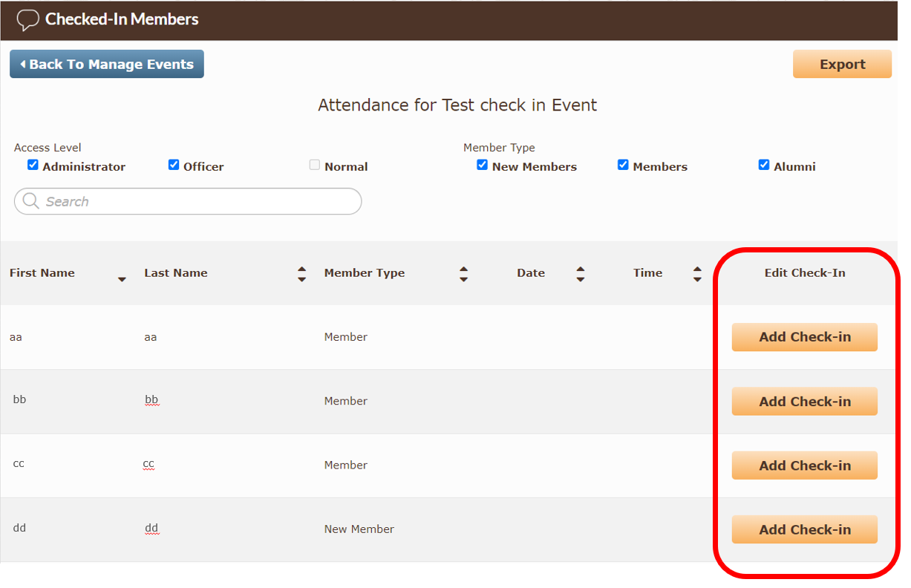Click the magnifying glass search icon
Screen dimensions: 911x588
tap(30, 201)
